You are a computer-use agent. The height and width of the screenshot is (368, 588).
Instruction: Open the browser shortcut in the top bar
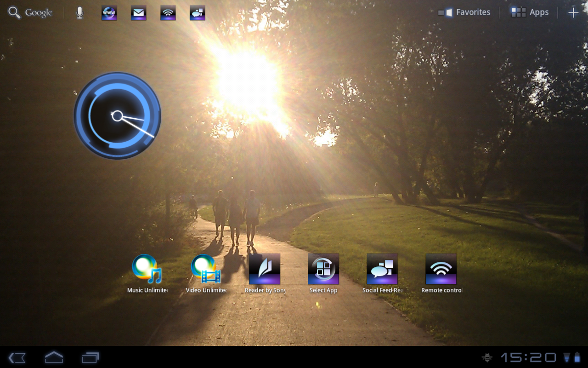(x=109, y=12)
